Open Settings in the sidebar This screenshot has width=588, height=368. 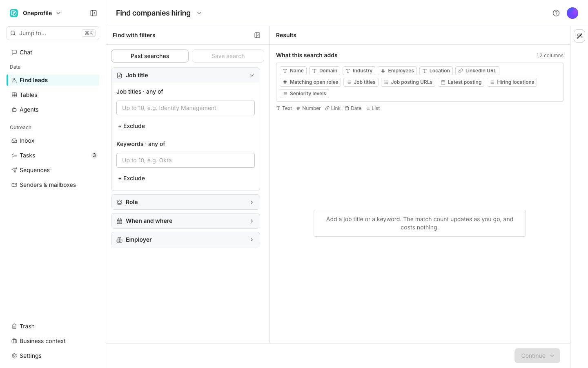coord(53,356)
